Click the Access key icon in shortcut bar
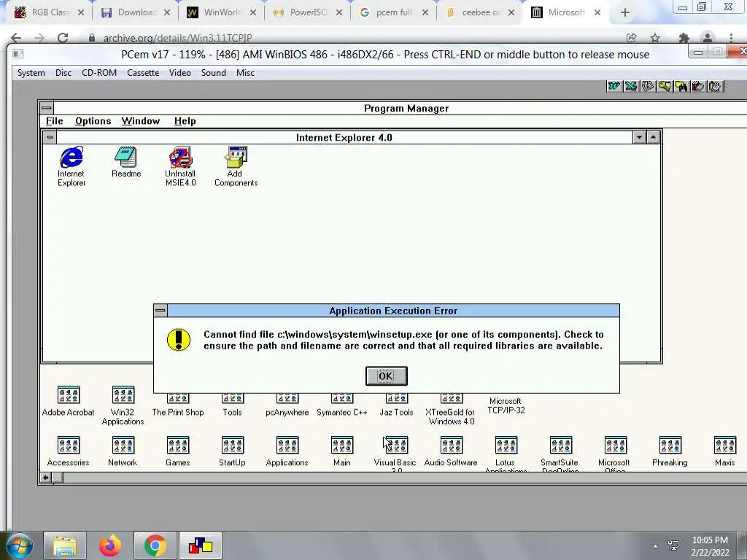Screen dimensions: 747x560 [664, 86]
